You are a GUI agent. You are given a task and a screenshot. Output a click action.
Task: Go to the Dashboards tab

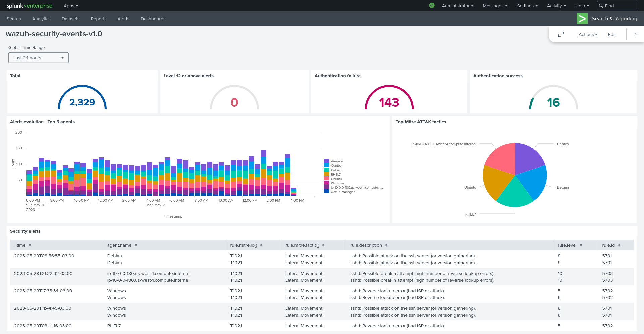click(x=153, y=19)
